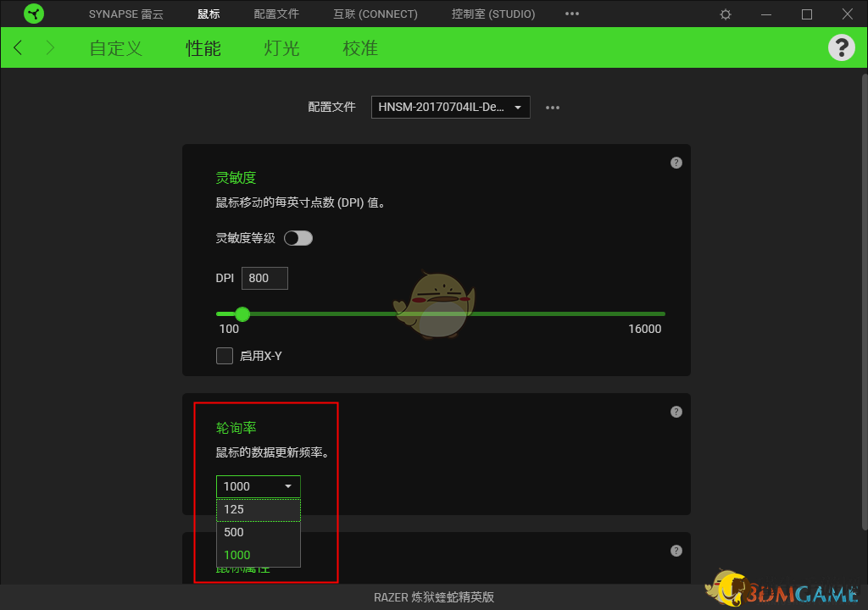The image size is (868, 610).
Task: Enable the 灵敏度等级 switch
Action: click(298, 238)
